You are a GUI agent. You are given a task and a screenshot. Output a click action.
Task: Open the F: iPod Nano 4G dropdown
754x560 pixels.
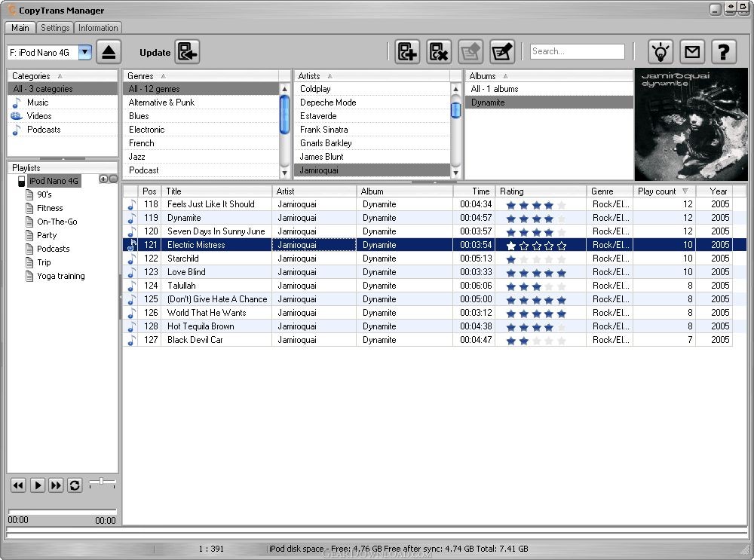[84, 52]
